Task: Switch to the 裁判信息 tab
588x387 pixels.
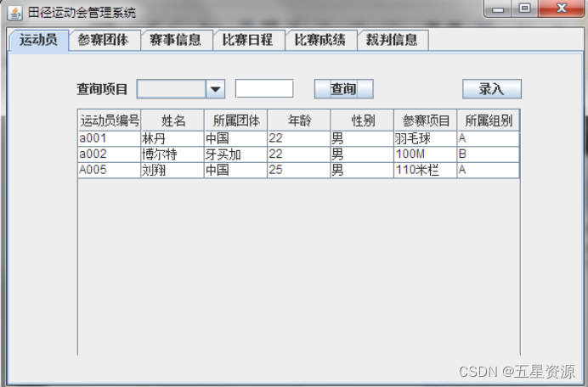Action: click(x=393, y=40)
